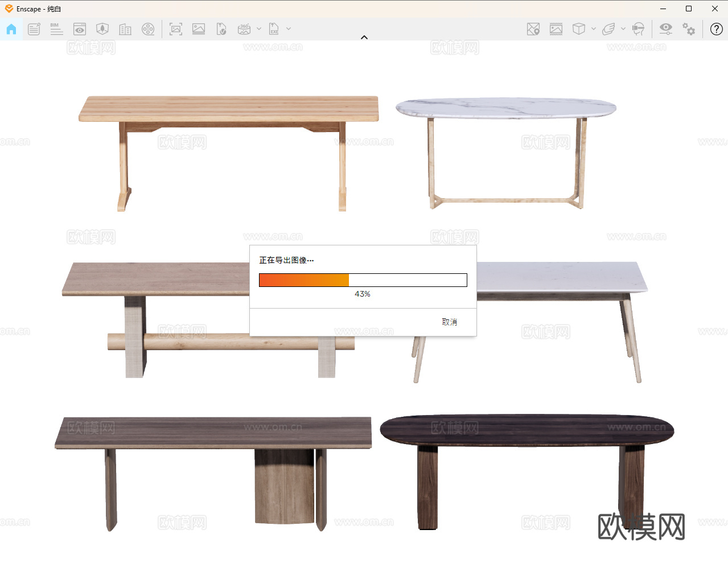Click the export progress bar
The width and height of the screenshot is (728, 587).
[363, 280]
